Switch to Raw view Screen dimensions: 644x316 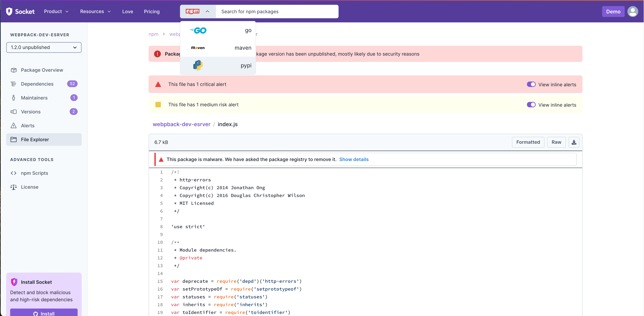click(556, 142)
